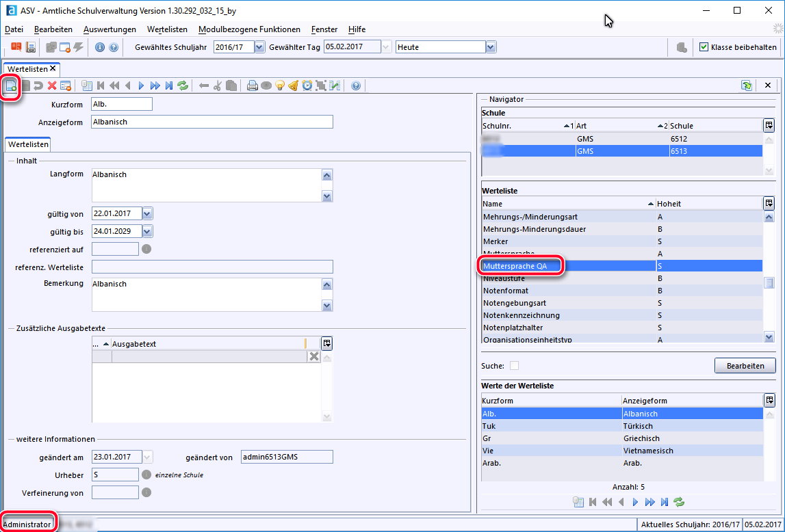Toggle the Klasse beibehalten checkbox
The width and height of the screenshot is (785, 532).
pyautogui.click(x=704, y=47)
